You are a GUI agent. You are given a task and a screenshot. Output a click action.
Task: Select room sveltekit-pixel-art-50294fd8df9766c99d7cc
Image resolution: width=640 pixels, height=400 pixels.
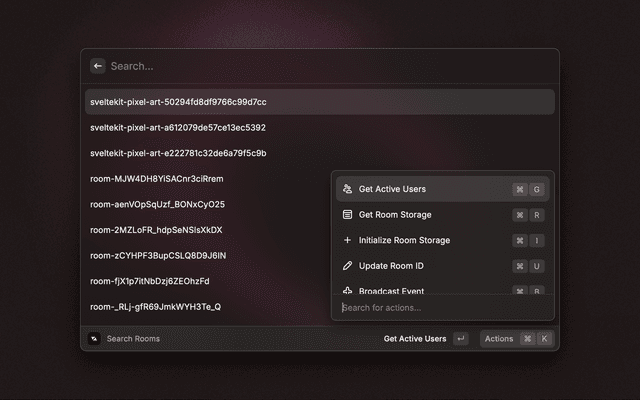click(178, 102)
